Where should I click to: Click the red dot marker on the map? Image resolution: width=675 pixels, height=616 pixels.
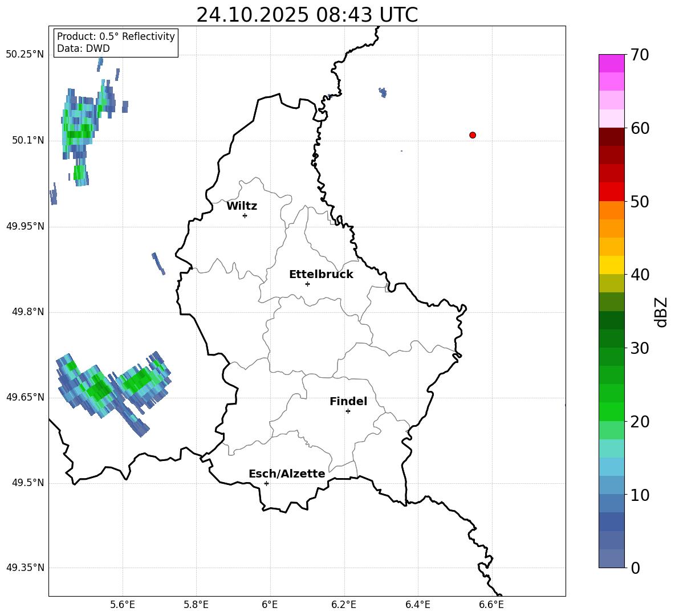point(473,135)
